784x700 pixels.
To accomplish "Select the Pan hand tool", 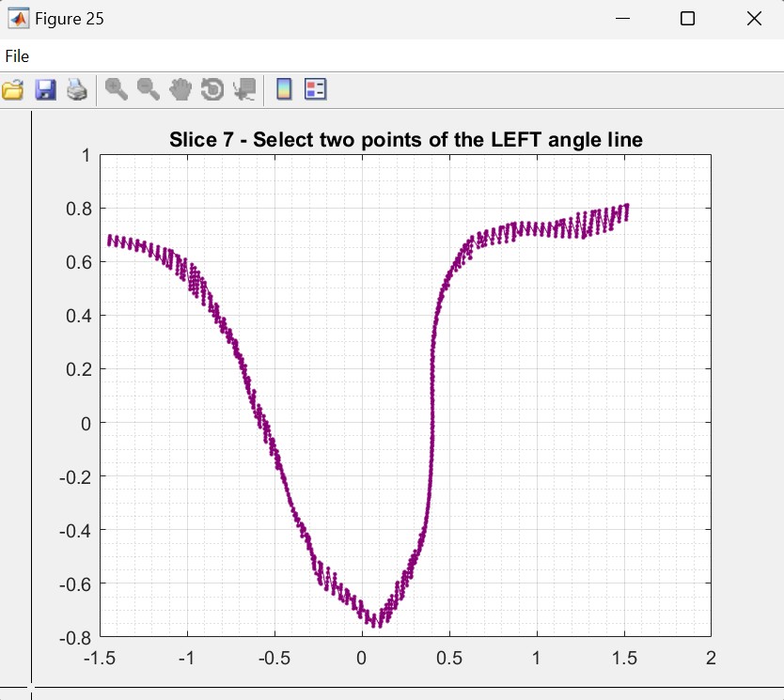I will pyautogui.click(x=180, y=90).
